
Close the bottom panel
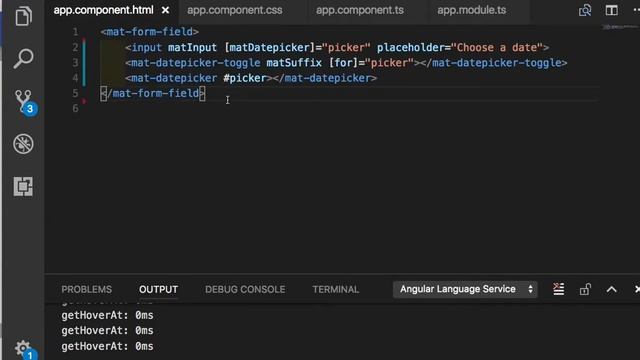click(x=637, y=289)
